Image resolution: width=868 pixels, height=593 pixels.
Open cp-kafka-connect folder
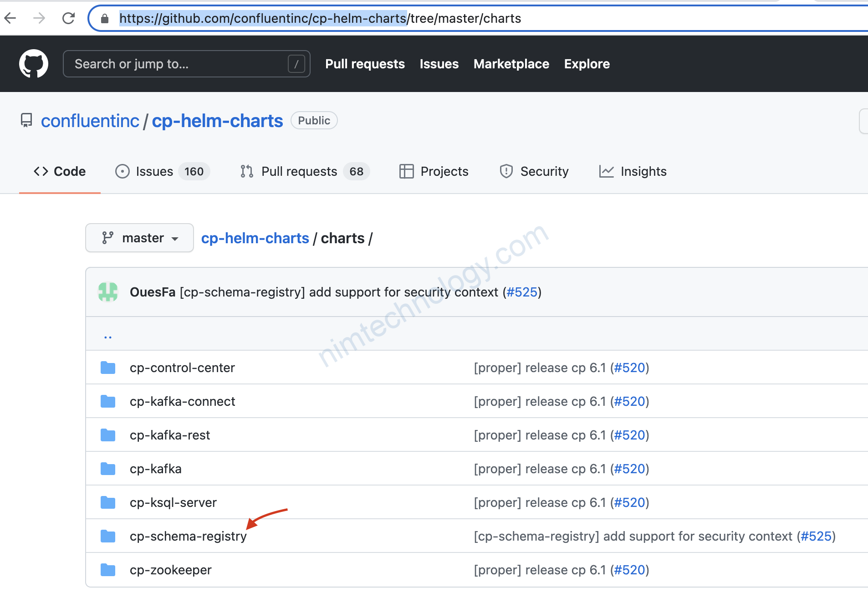(182, 401)
